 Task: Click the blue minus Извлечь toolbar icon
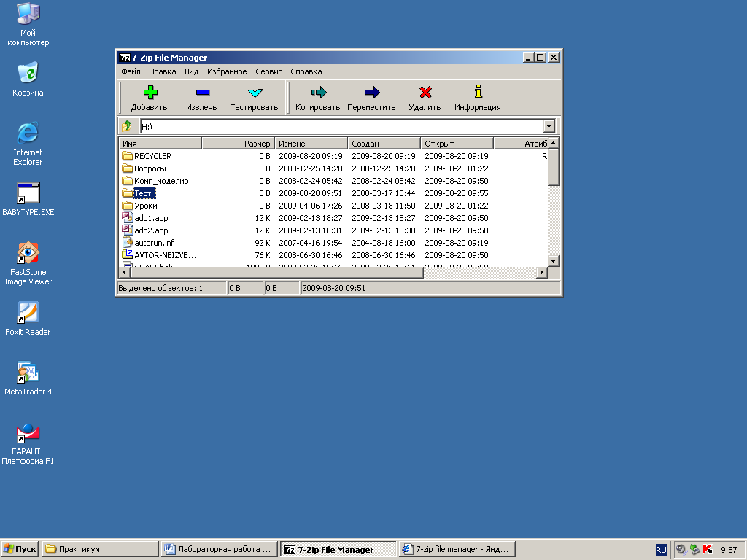pos(203,93)
